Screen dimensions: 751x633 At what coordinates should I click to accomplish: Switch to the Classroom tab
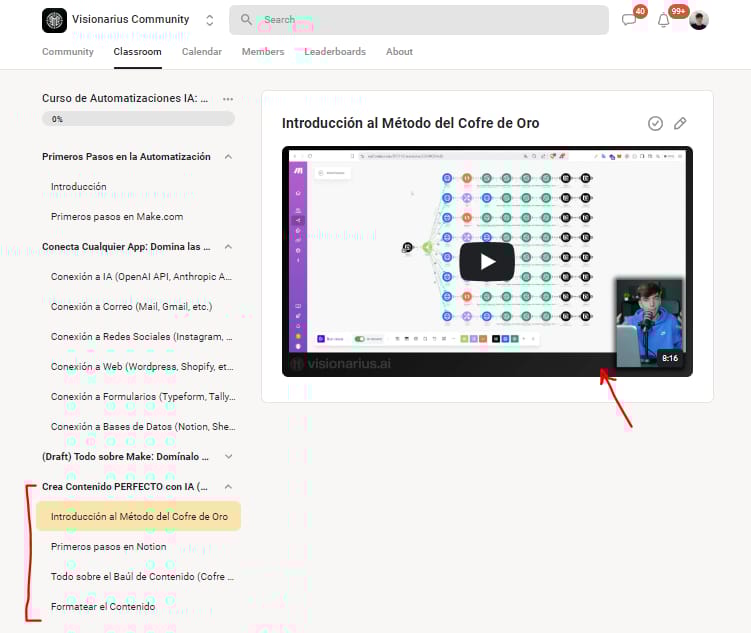coord(137,52)
